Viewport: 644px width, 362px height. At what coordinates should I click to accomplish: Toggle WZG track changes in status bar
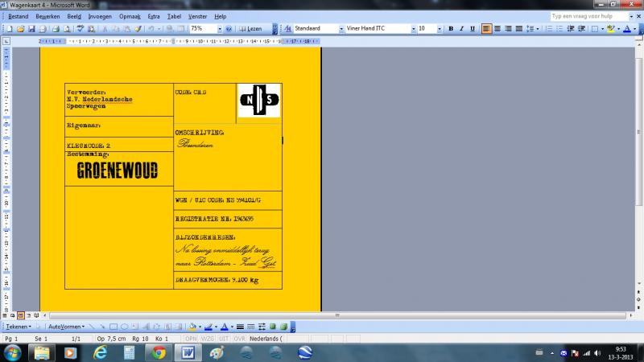[208, 339]
